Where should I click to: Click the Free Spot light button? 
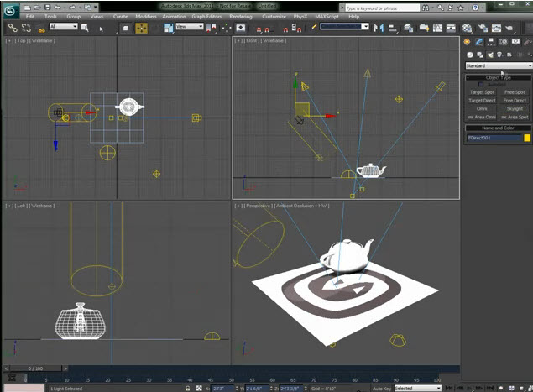coord(515,92)
